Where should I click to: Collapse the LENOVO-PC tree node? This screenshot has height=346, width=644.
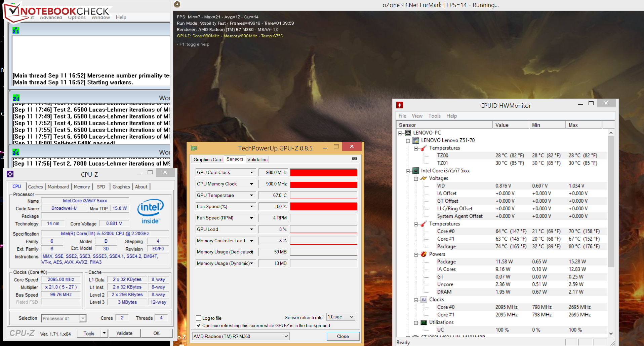[400, 133]
